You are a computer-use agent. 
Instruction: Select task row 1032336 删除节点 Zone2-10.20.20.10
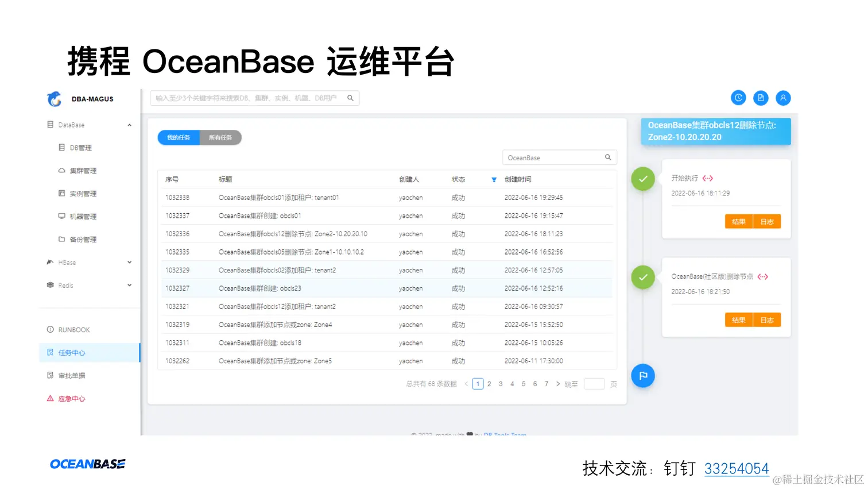[387, 234]
